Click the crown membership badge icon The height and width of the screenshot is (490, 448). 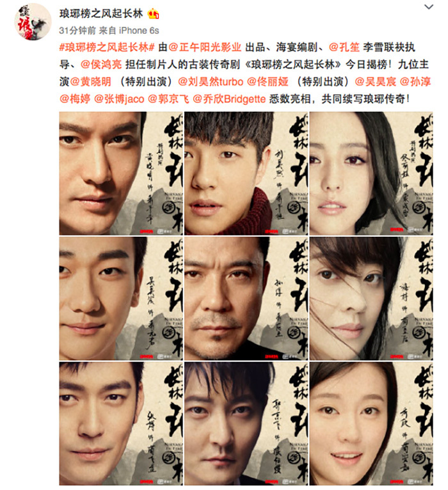[x=153, y=13]
